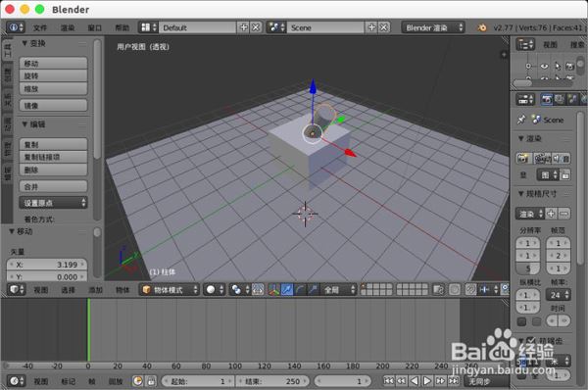The image size is (588, 390).
Task: Collapse the 变换 (Transform) panel
Action: pos(24,43)
